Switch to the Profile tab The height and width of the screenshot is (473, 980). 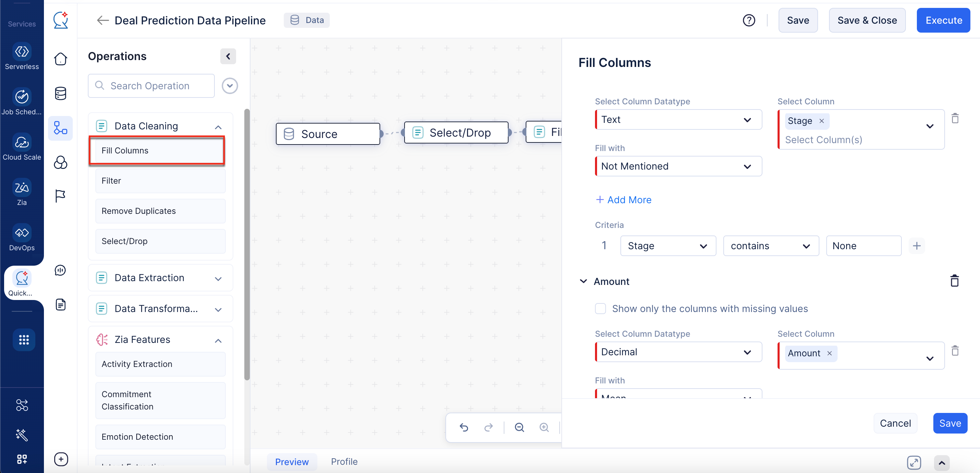coord(344,462)
